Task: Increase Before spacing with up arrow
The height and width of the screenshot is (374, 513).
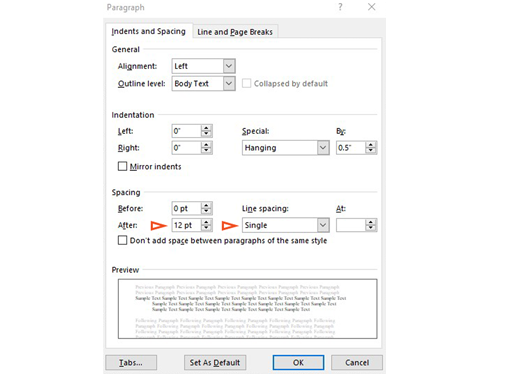Action: point(206,205)
